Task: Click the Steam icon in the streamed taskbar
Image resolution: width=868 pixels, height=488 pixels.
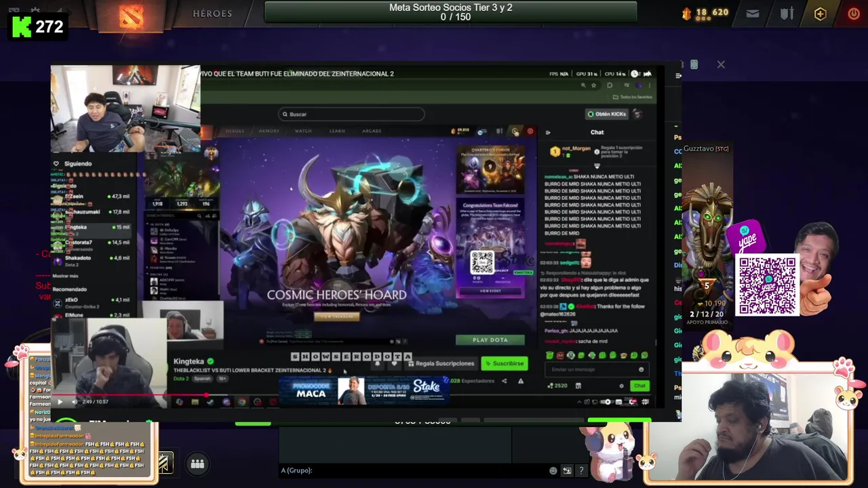Action: (x=210, y=402)
